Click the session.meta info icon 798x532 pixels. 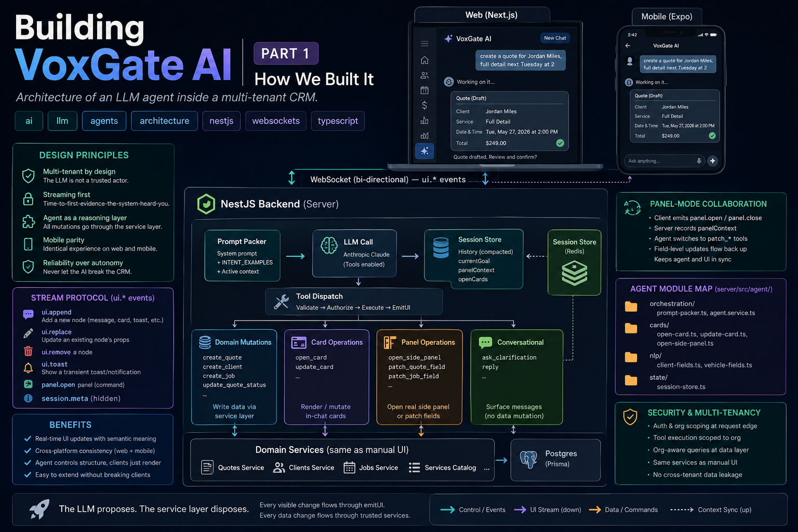[x=28, y=398]
